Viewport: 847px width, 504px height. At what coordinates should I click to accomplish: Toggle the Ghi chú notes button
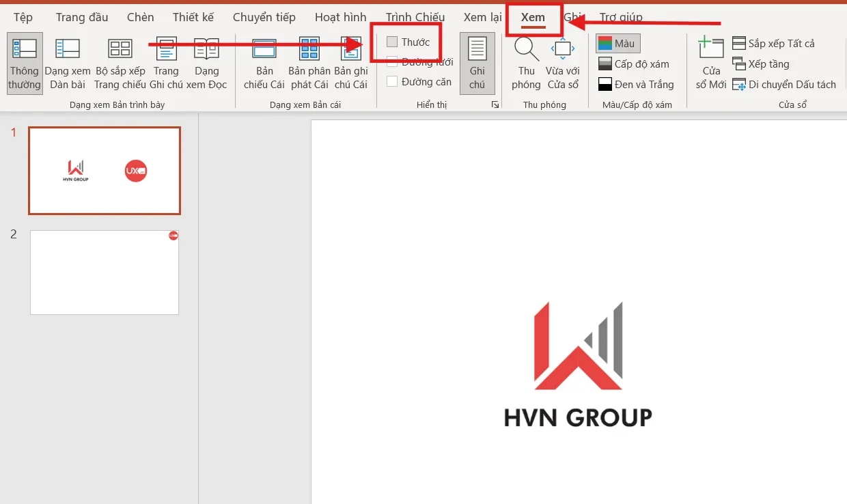coord(477,64)
